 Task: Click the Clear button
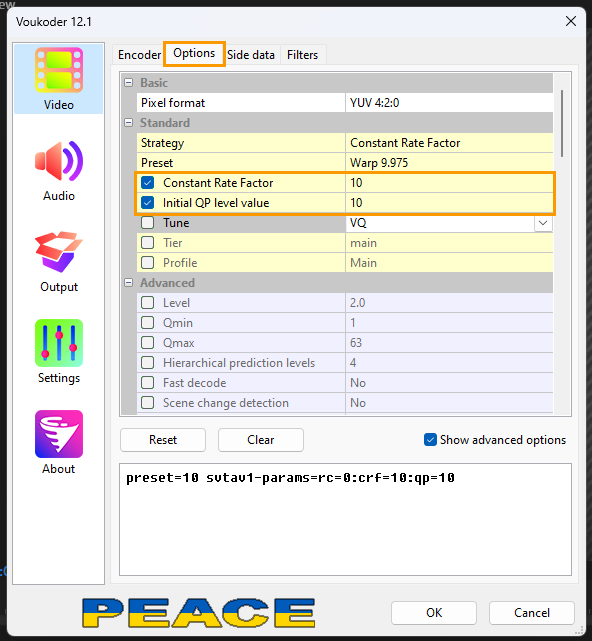click(x=261, y=440)
